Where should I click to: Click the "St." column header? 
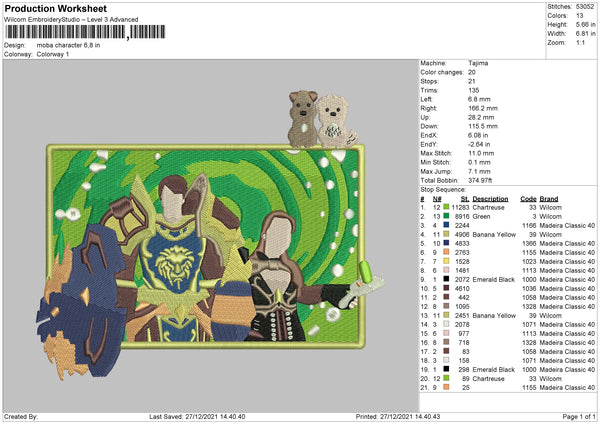click(465, 199)
